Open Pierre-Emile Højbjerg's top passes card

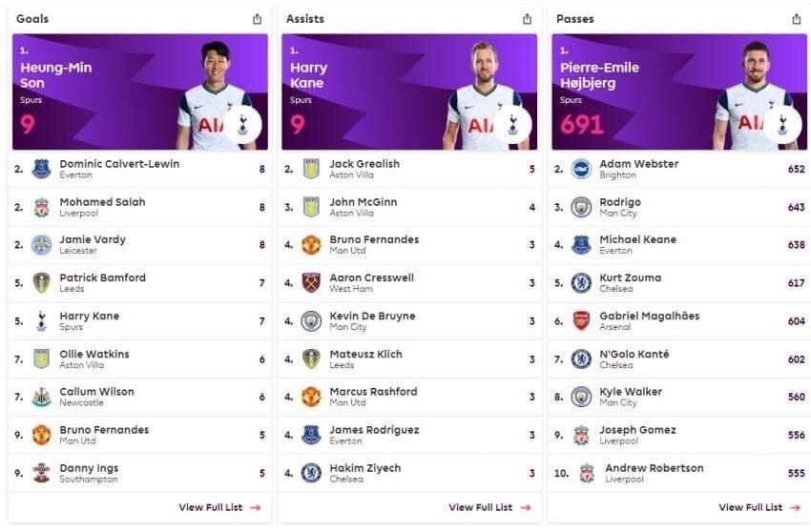point(677,93)
